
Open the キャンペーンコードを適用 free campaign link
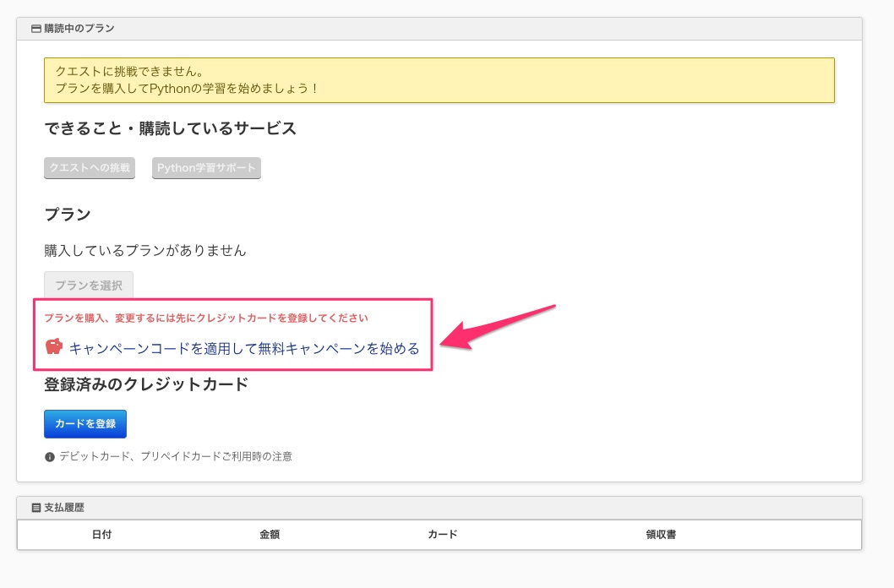[244, 348]
